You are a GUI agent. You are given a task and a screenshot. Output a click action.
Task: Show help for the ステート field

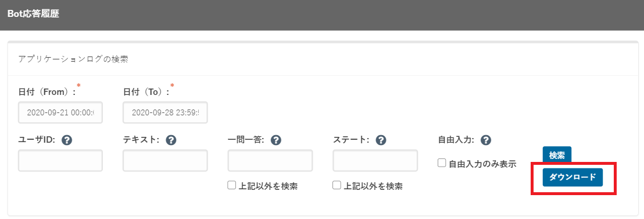(381, 140)
